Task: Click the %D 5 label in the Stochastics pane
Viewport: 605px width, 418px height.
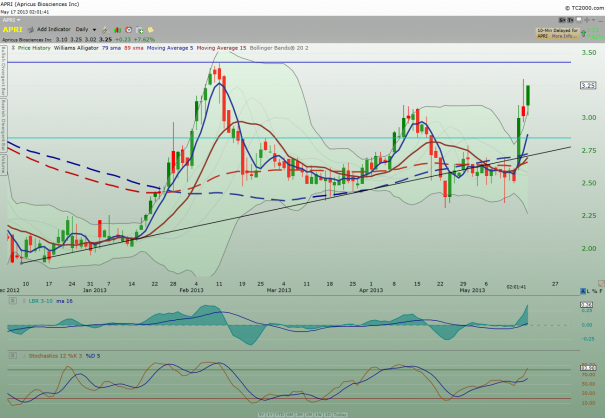Action: (93, 356)
